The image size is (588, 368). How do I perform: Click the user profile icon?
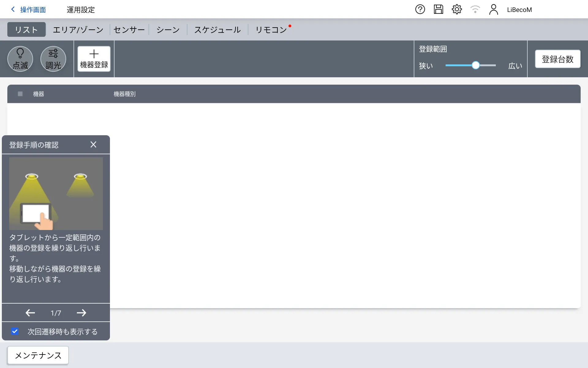pyautogui.click(x=493, y=10)
